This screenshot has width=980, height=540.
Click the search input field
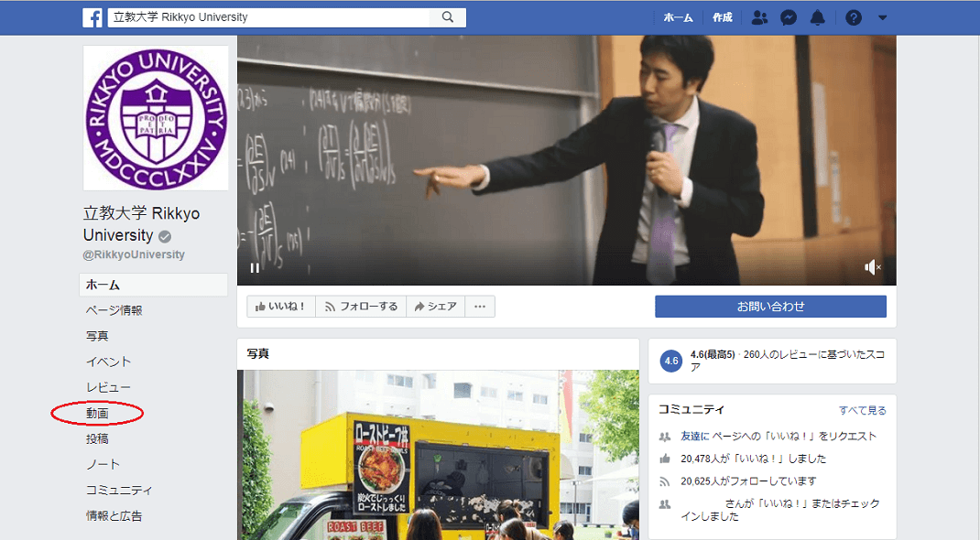(269, 17)
